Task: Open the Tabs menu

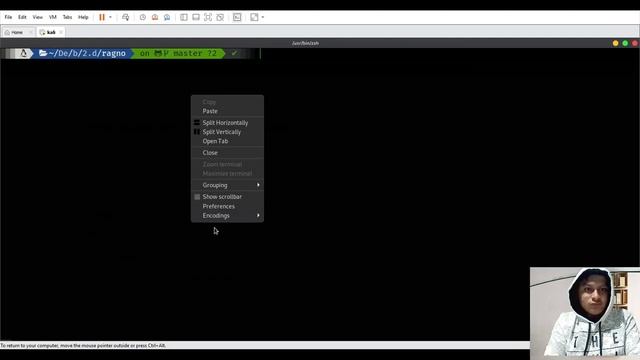Action: pyautogui.click(x=67, y=17)
